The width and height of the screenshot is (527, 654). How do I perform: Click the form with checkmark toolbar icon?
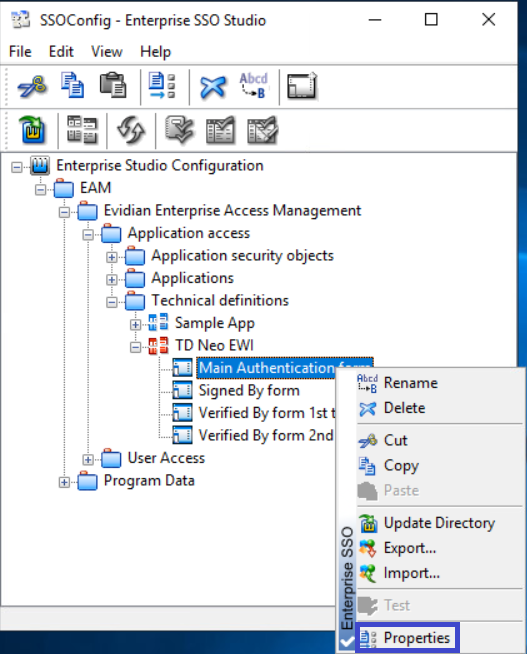[220, 130]
